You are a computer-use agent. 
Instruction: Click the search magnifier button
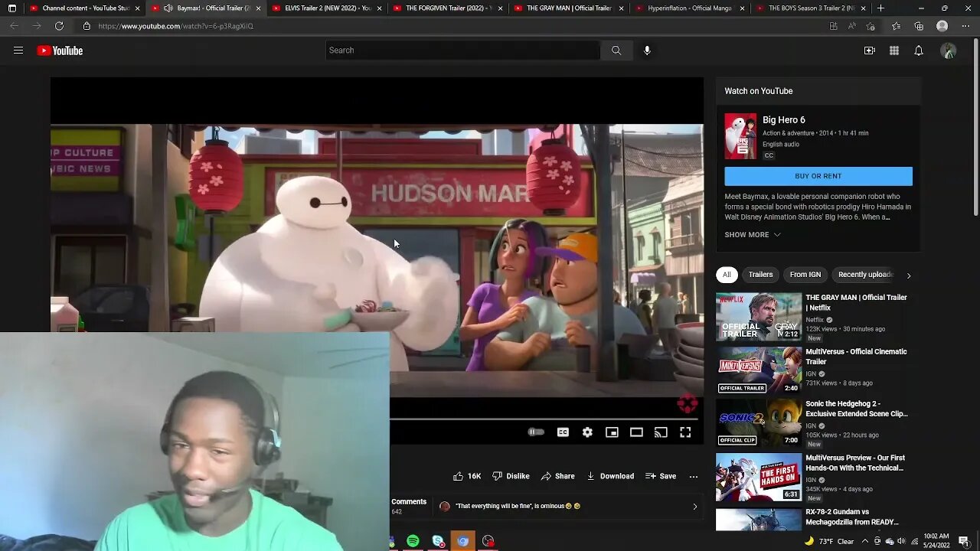tap(616, 51)
